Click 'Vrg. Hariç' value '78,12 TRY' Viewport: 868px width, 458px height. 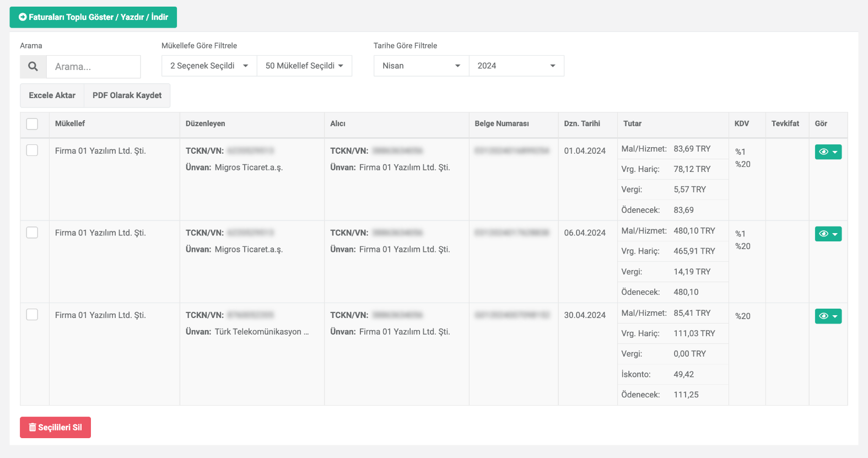[692, 169]
